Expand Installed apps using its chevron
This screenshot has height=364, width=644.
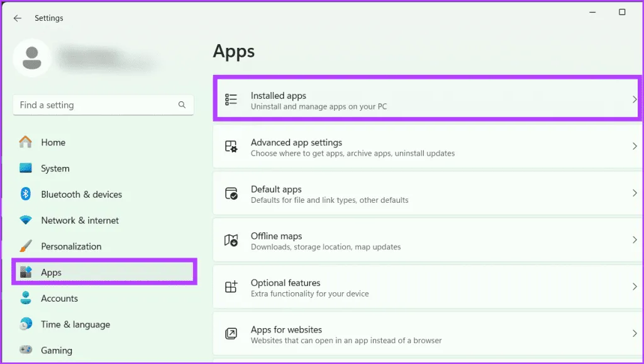(634, 100)
